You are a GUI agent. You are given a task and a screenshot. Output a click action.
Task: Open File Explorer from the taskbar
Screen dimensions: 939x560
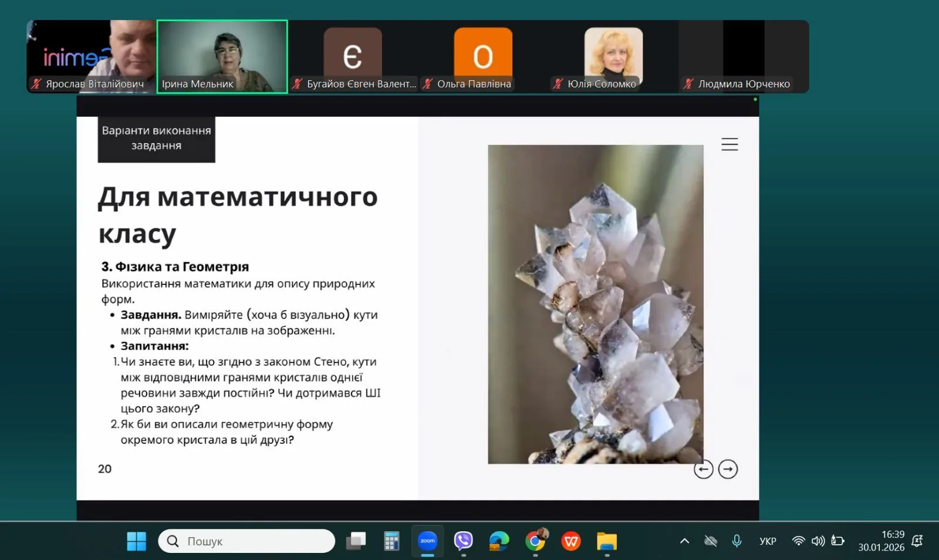(607, 541)
